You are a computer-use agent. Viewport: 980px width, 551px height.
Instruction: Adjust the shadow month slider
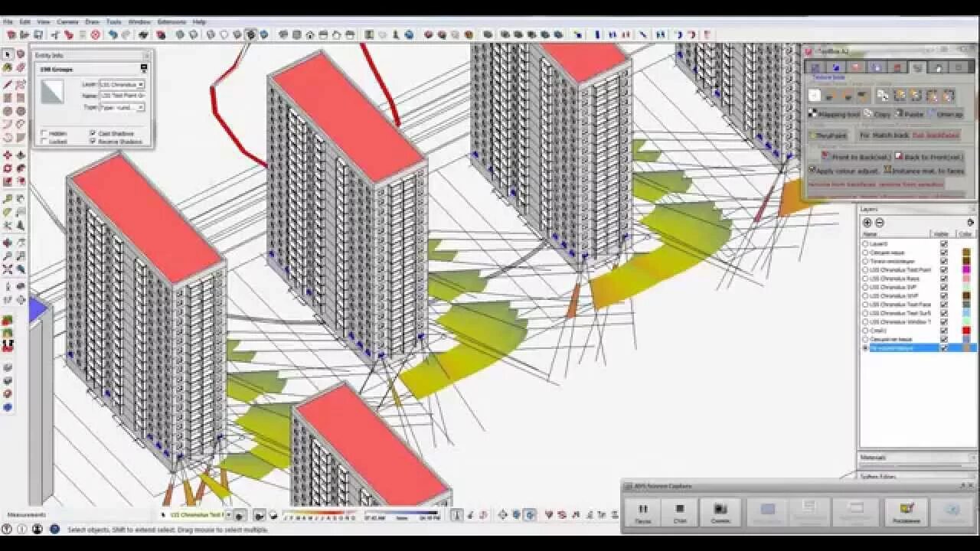pyautogui.click(x=319, y=515)
